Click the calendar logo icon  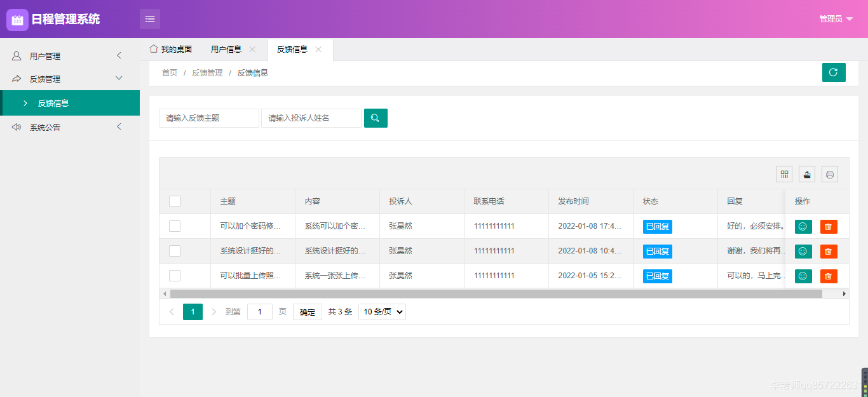coord(17,20)
